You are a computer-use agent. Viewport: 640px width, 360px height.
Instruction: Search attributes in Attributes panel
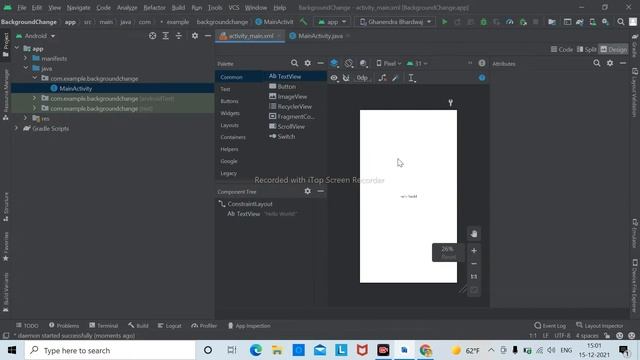(x=597, y=63)
